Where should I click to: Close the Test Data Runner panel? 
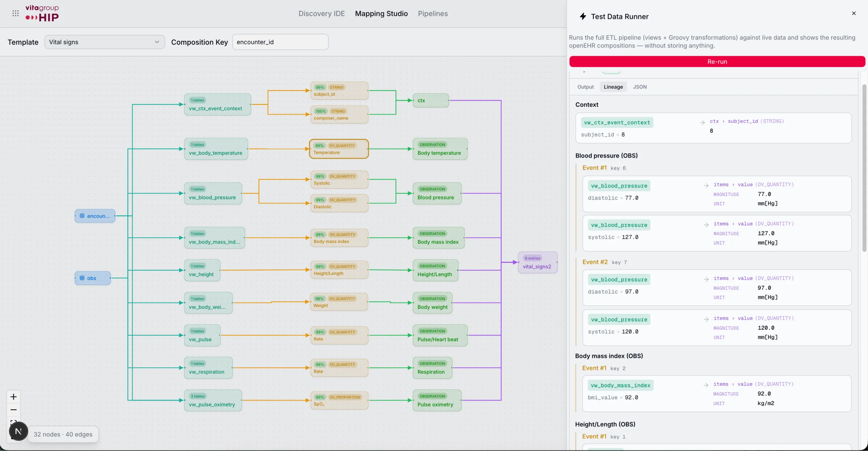[x=854, y=13]
